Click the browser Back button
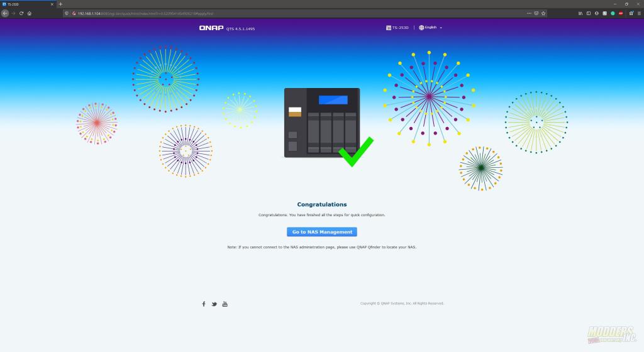 pyautogui.click(x=5, y=13)
